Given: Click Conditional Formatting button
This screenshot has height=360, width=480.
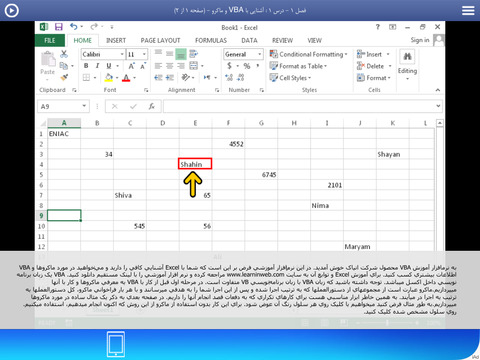Looking at the screenshot, I should pyautogui.click(x=309, y=54).
